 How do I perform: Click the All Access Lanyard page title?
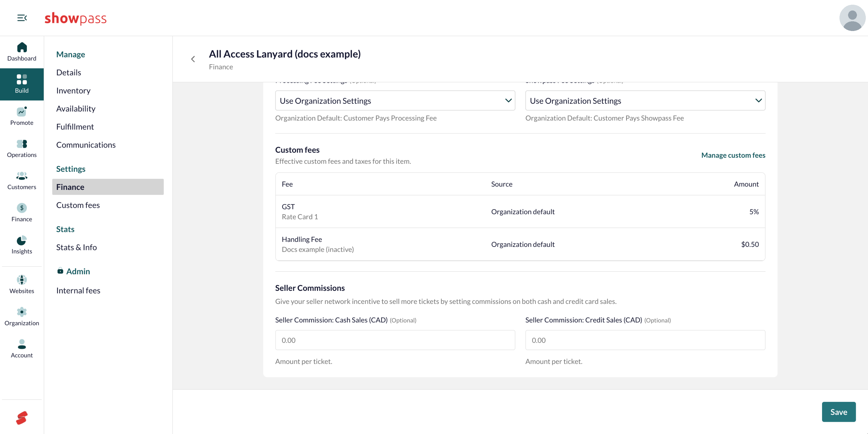pyautogui.click(x=285, y=54)
